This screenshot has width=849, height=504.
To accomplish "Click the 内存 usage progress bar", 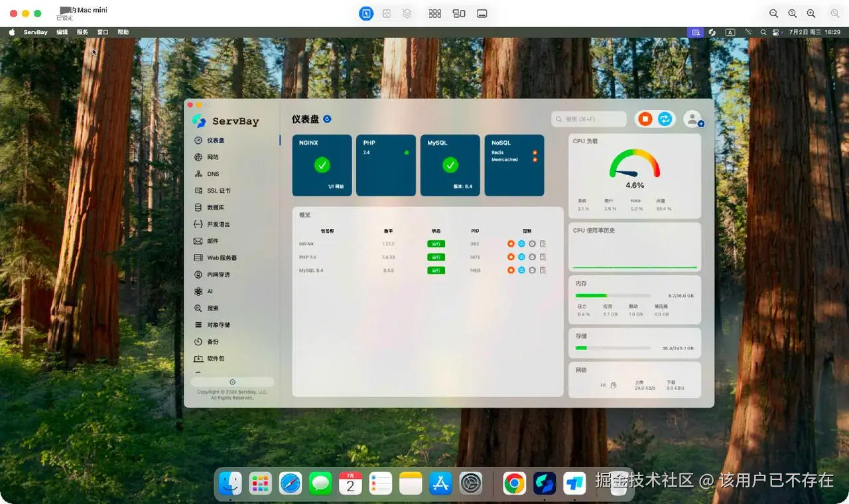I will pos(613,295).
